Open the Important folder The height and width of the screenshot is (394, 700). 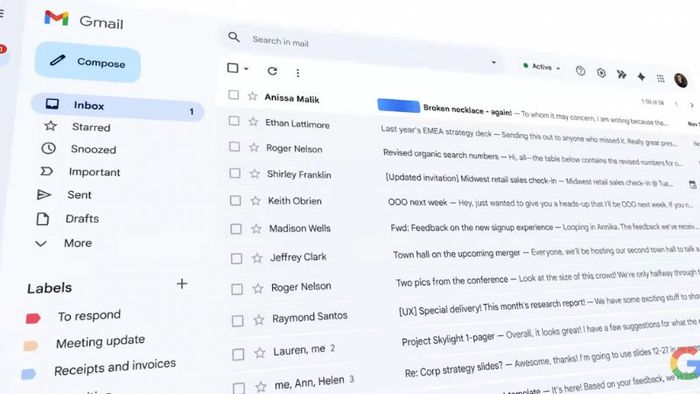(94, 172)
